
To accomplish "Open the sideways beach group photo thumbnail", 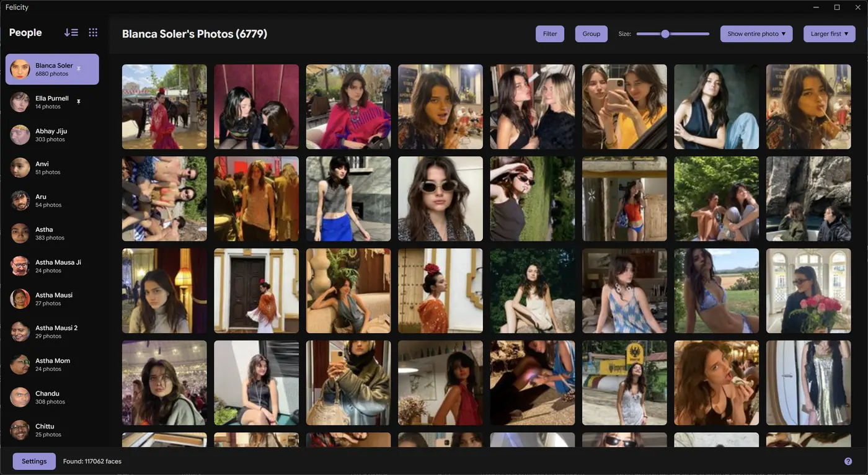I will 164,198.
